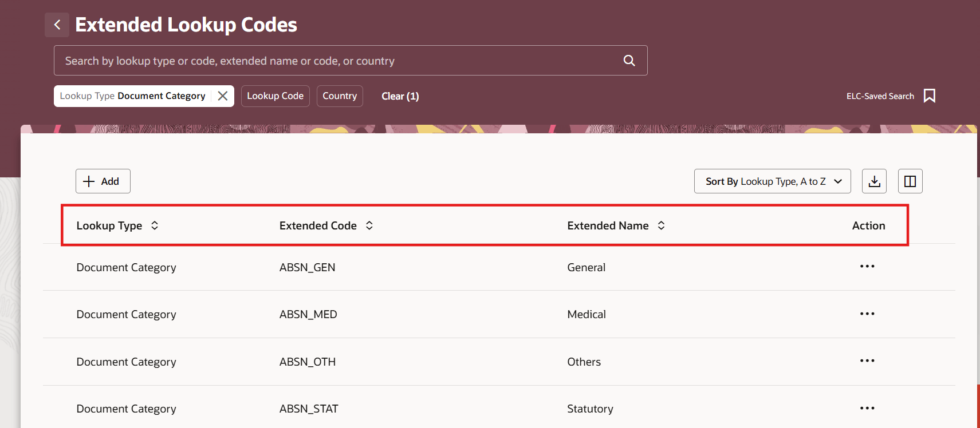
Task: Open the Lookup Code filter
Action: (x=275, y=96)
